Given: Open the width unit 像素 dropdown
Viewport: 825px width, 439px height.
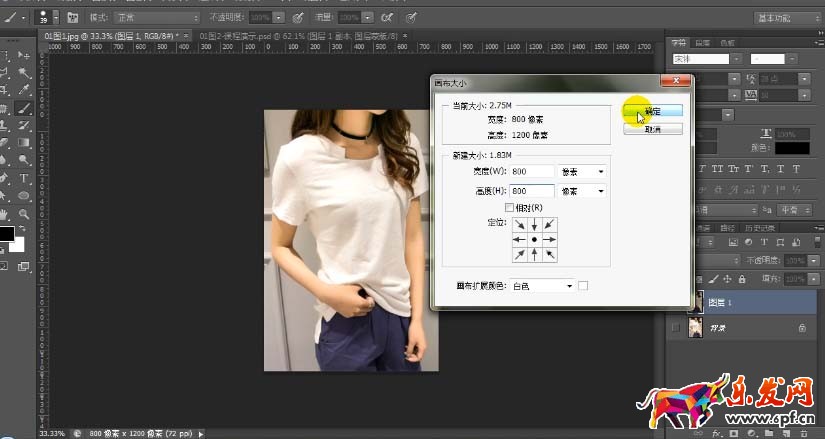Looking at the screenshot, I should (x=583, y=171).
